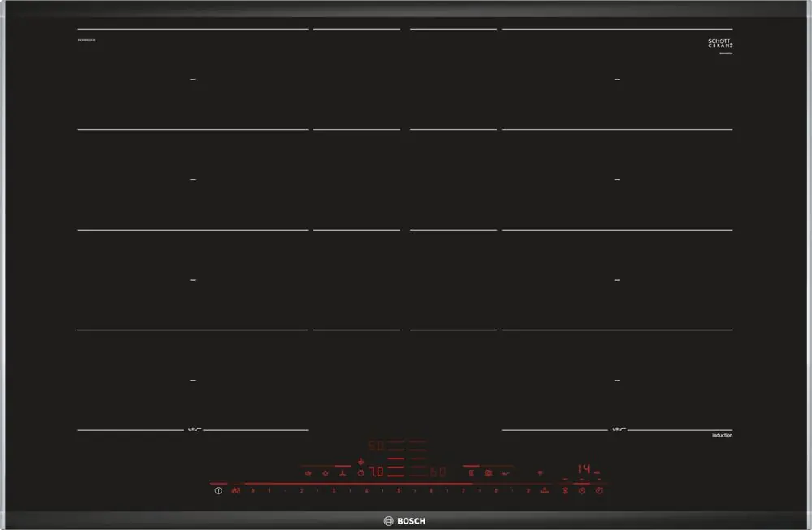The height and width of the screenshot is (530, 812).
Task: Tap the 14 min timer display
Action: (x=584, y=469)
